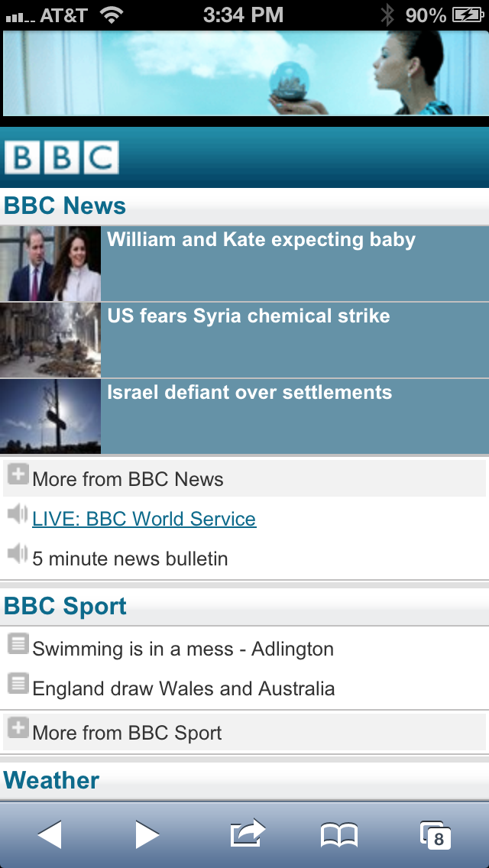Image resolution: width=489 pixels, height=868 pixels.
Task: Open William and Kate expecting baby headline
Action: 261,240
